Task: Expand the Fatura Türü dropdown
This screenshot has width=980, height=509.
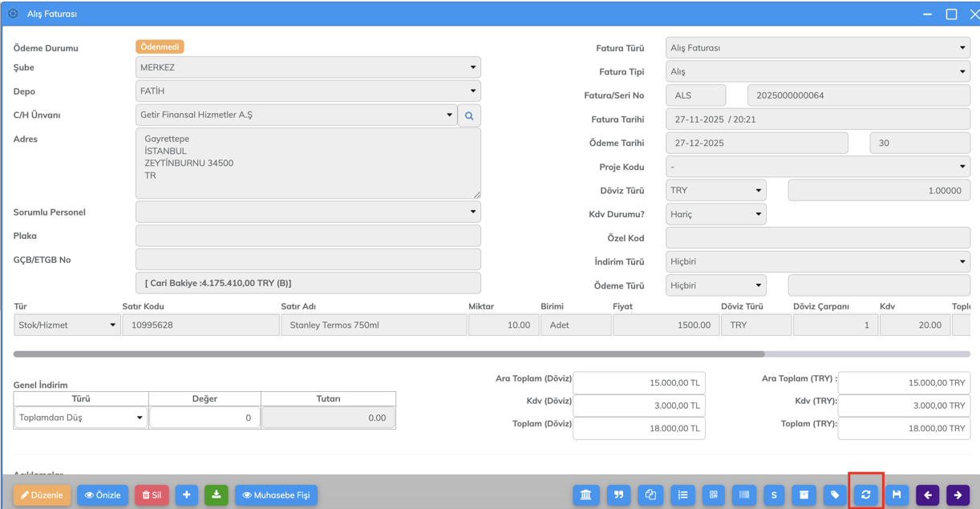Action: (818, 48)
